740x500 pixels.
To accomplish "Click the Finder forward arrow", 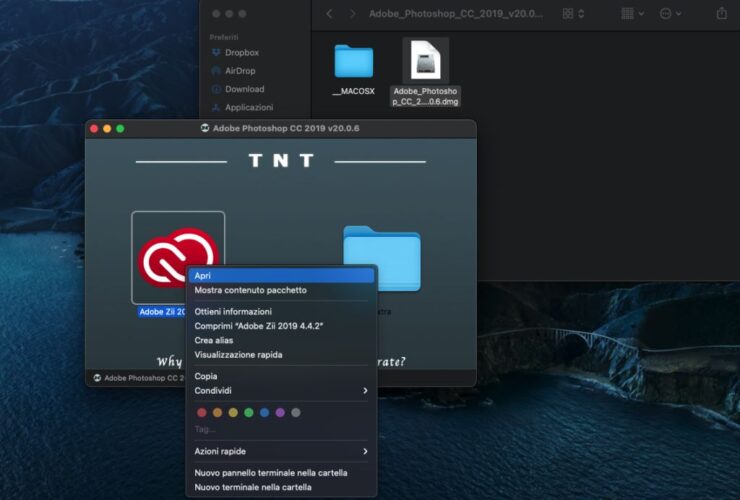I will coord(352,14).
